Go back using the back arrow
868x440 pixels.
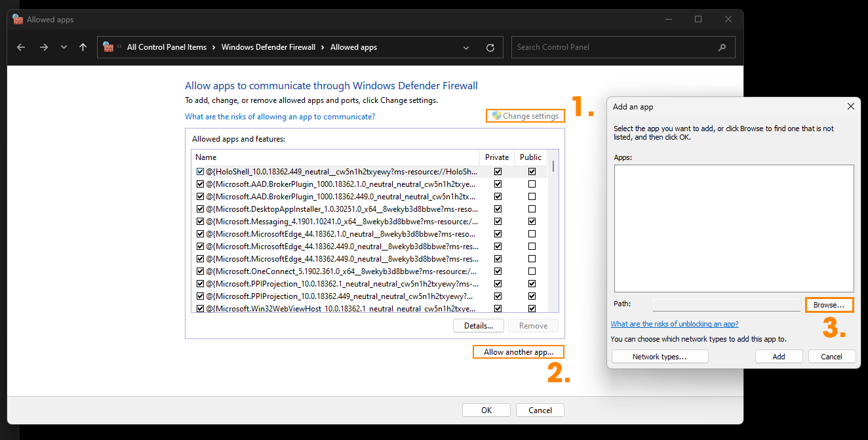(21, 47)
